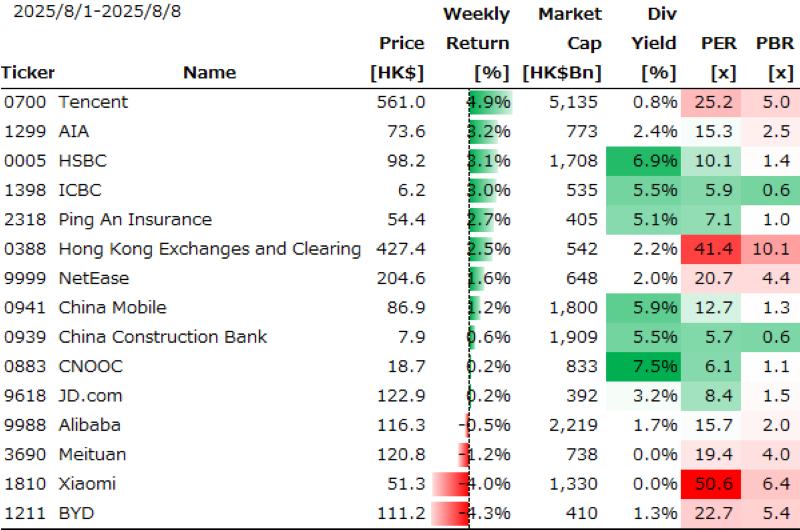
Task: Click Hong Kong Exchanges and Clearing name
Action: tap(210, 249)
